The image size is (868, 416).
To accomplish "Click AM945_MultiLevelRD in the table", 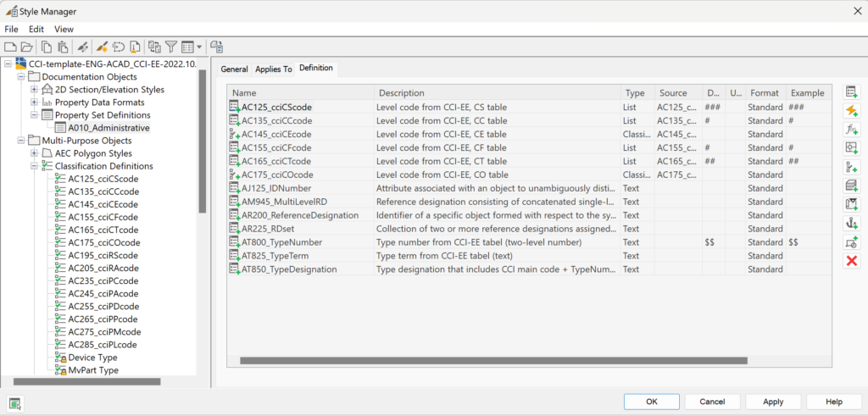I will coord(284,202).
